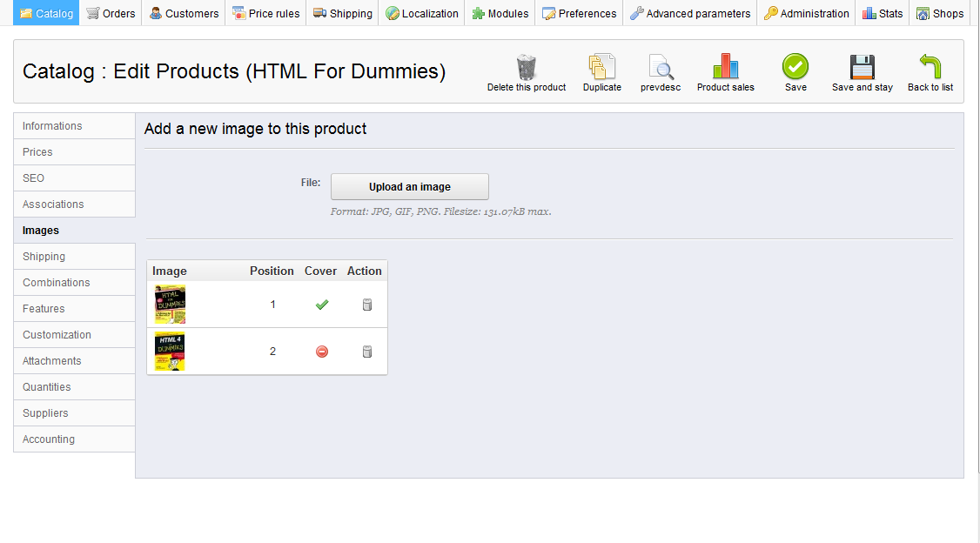
Task: Click the Cover column header
Action: click(320, 271)
